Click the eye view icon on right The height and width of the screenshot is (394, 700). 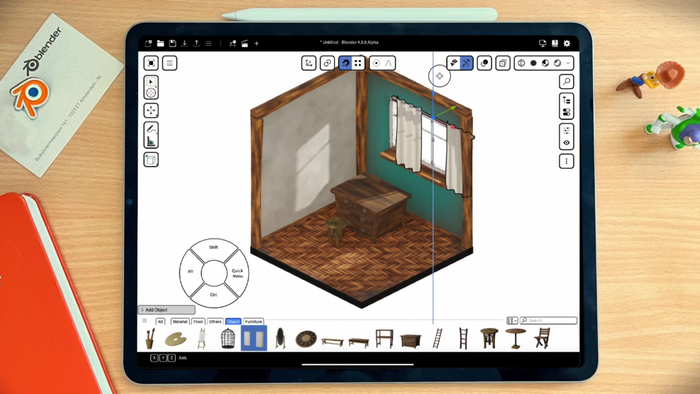tap(567, 143)
